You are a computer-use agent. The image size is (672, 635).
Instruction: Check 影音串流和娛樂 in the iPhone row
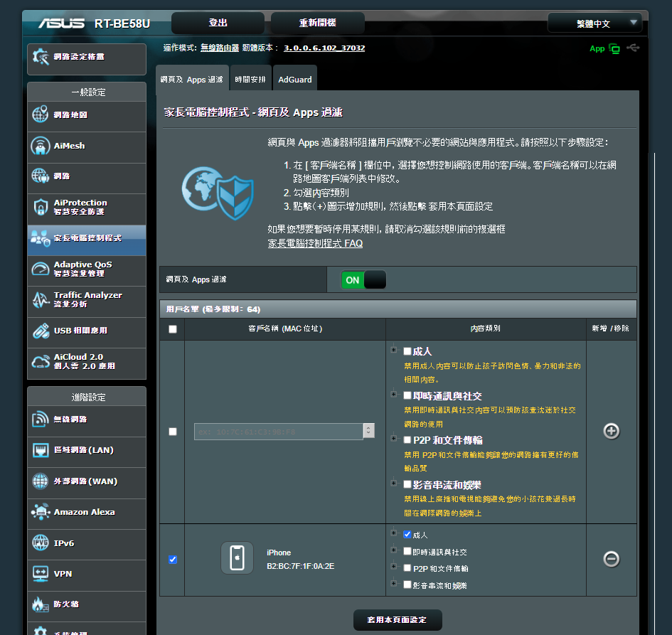407,585
